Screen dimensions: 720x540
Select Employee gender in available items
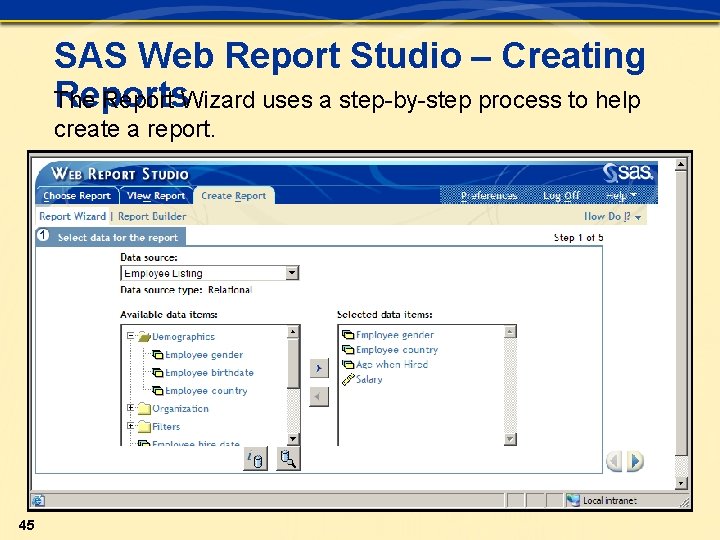[x=204, y=354]
